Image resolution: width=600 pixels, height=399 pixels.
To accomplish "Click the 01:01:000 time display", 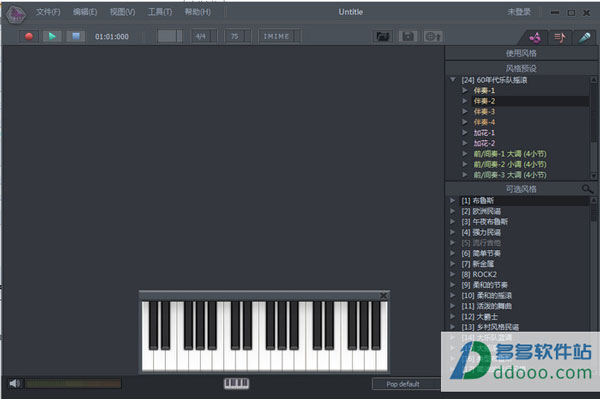I will [x=112, y=37].
